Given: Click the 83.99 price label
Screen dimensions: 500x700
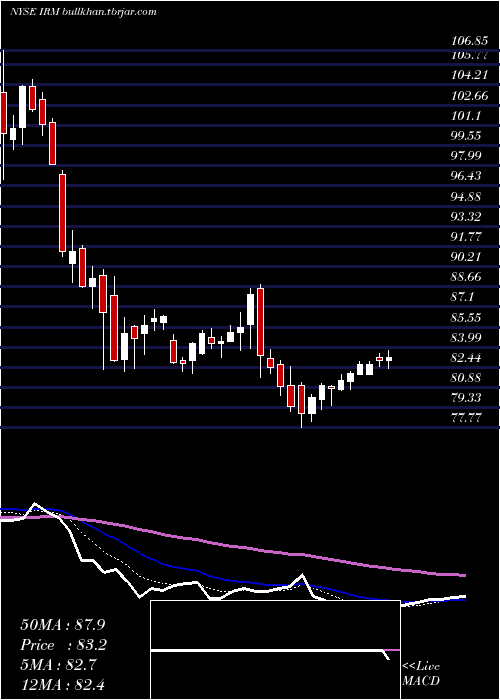Looking at the screenshot, I should click(467, 338).
